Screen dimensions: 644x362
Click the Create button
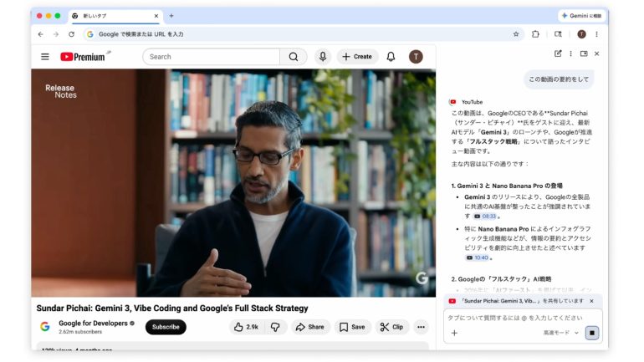point(357,57)
